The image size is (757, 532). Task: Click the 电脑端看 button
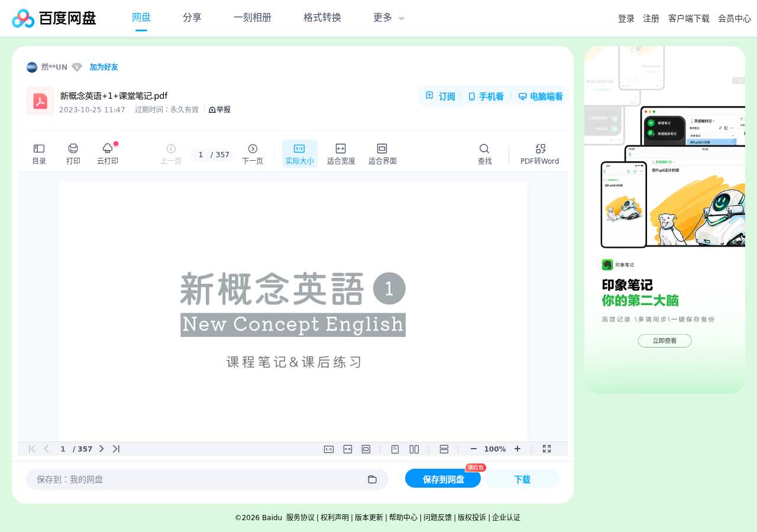point(540,96)
